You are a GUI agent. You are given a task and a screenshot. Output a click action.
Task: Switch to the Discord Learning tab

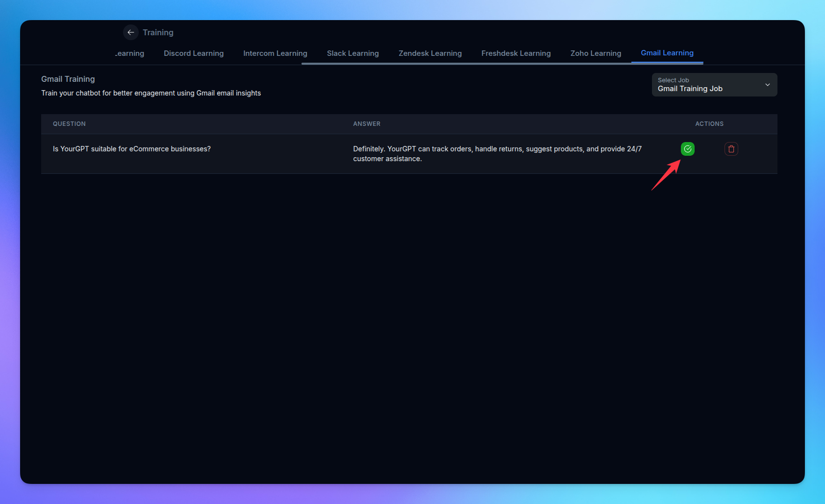194,53
